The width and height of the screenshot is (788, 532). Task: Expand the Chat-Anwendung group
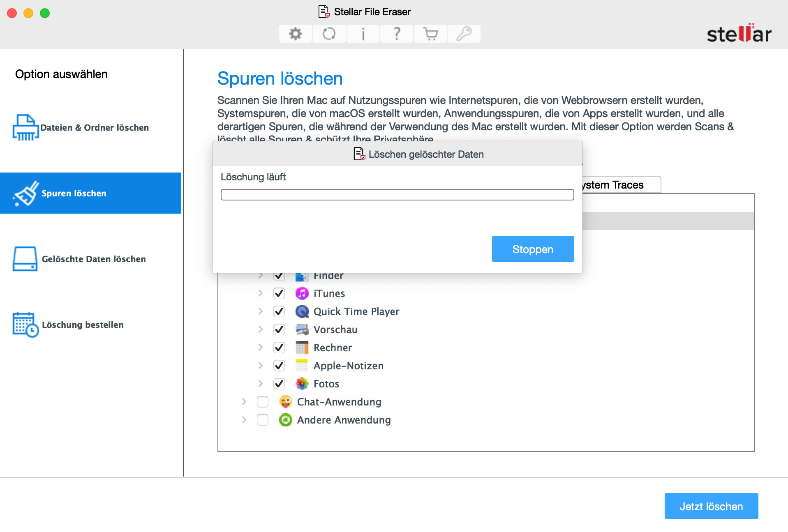pyautogui.click(x=244, y=402)
